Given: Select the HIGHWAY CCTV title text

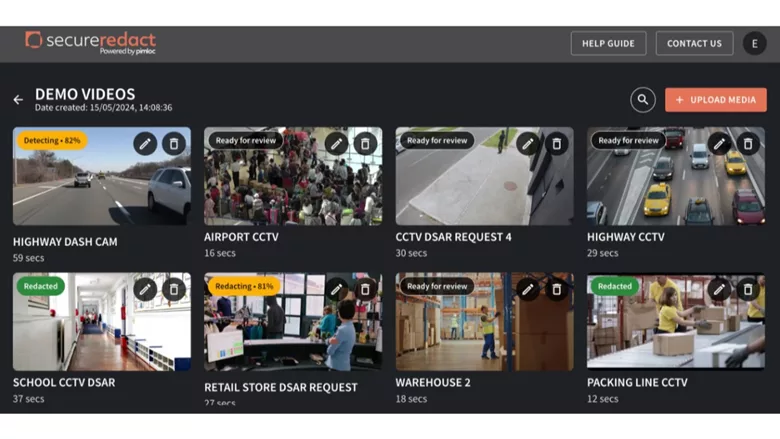Looking at the screenshot, I should (x=626, y=237).
